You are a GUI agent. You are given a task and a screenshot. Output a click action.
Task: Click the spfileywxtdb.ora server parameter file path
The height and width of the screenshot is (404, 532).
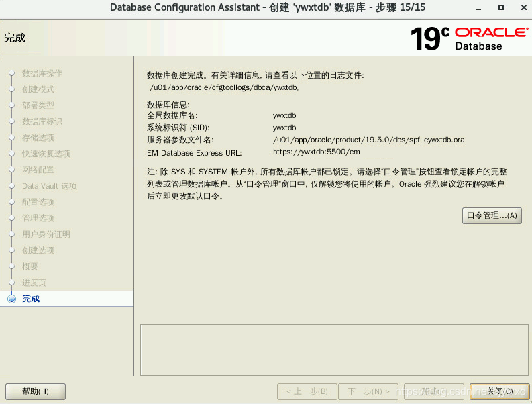tap(368, 140)
